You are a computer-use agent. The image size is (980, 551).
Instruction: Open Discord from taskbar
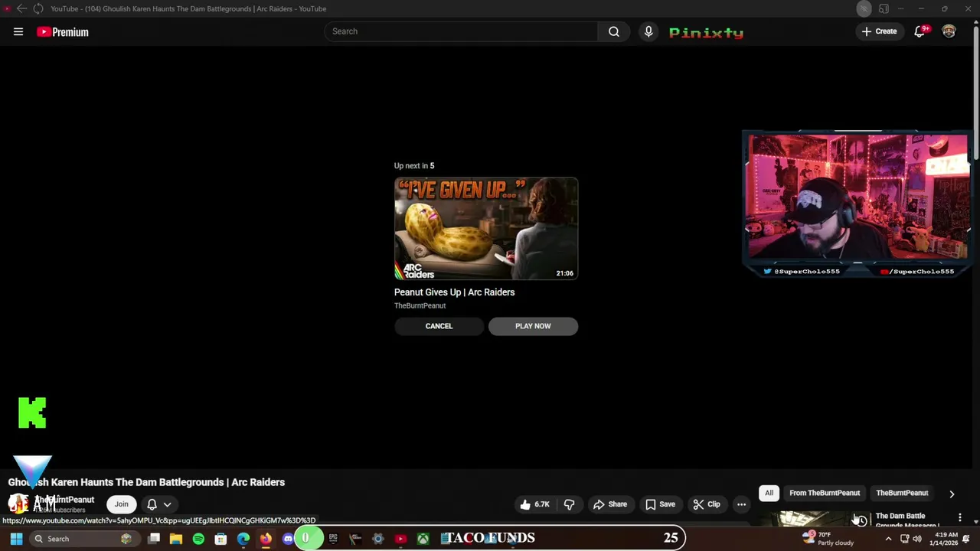tap(288, 539)
